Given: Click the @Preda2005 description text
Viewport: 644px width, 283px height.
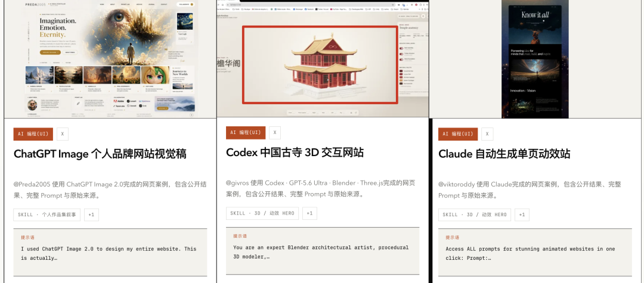Looking at the screenshot, I should pyautogui.click(x=110, y=190).
